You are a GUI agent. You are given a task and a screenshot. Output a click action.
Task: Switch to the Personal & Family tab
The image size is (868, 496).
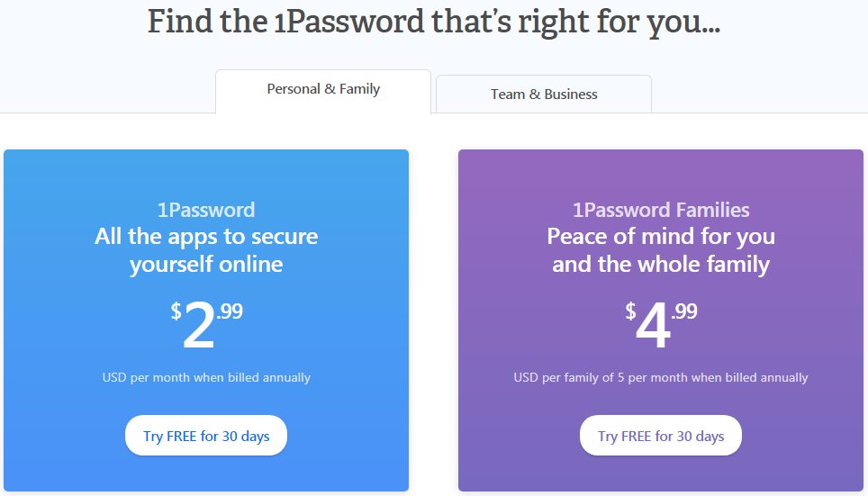(323, 91)
